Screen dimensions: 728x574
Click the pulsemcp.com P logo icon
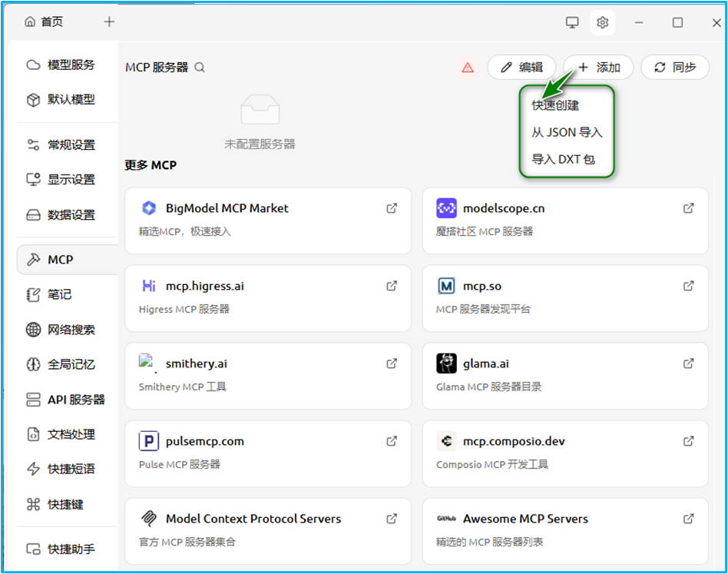(x=148, y=441)
